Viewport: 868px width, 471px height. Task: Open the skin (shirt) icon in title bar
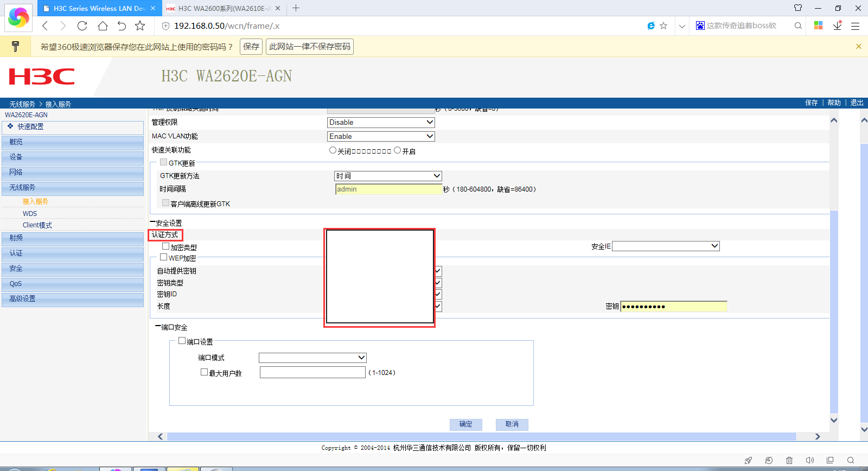tap(798, 8)
